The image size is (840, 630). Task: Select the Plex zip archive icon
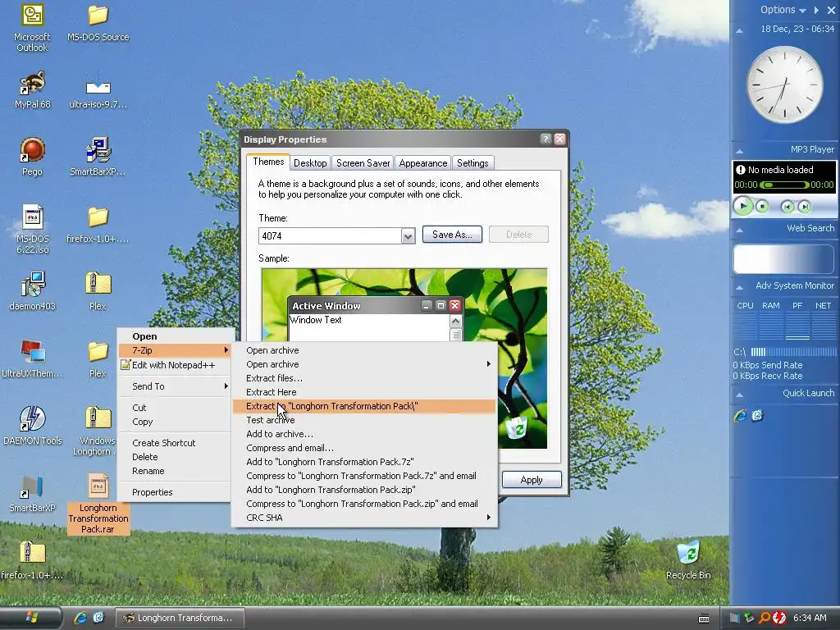98,283
